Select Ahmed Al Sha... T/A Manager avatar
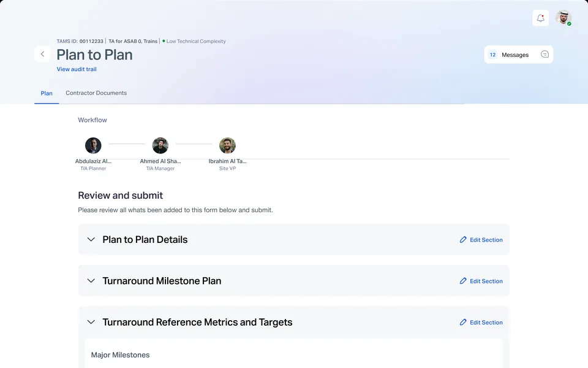588x368 pixels. click(x=160, y=145)
